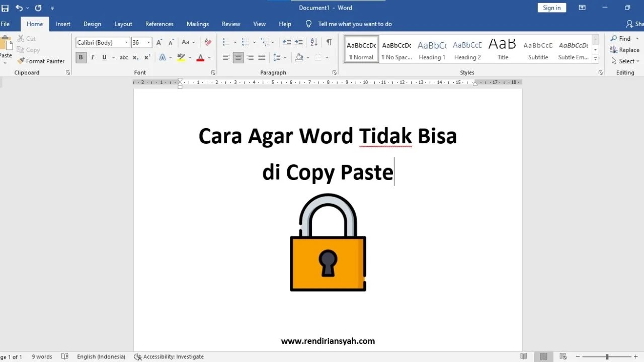Open the Paragraph dialog box launcher

click(x=334, y=73)
